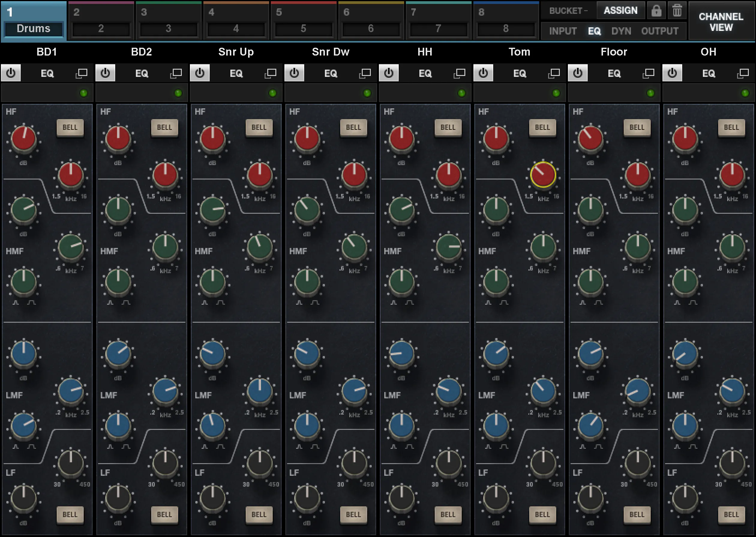Enable HF BELL mode on BD1 channel

(x=70, y=128)
